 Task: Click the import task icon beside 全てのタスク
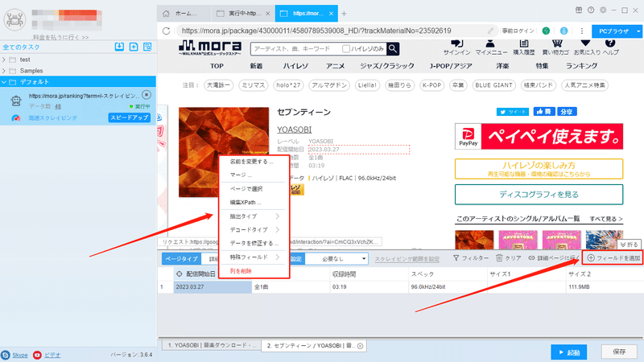[119, 47]
